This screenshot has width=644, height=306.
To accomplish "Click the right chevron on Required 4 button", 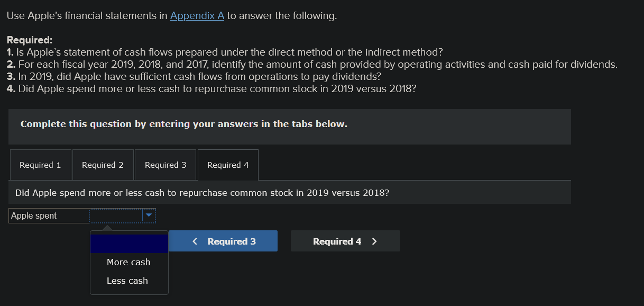I will point(374,241).
